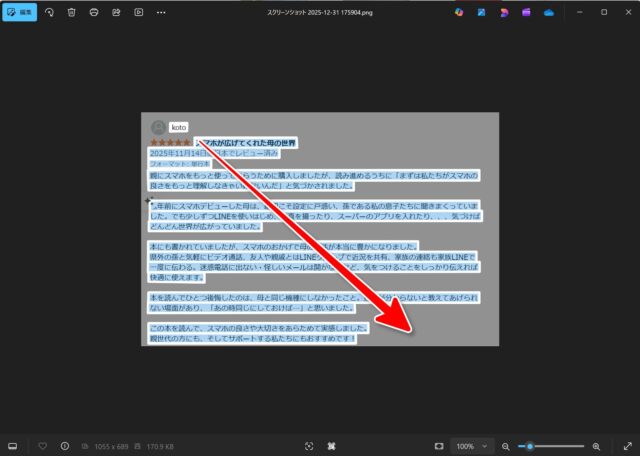Toggle the filmstrip view at bottom left
The image size is (640, 456).
(x=13, y=445)
